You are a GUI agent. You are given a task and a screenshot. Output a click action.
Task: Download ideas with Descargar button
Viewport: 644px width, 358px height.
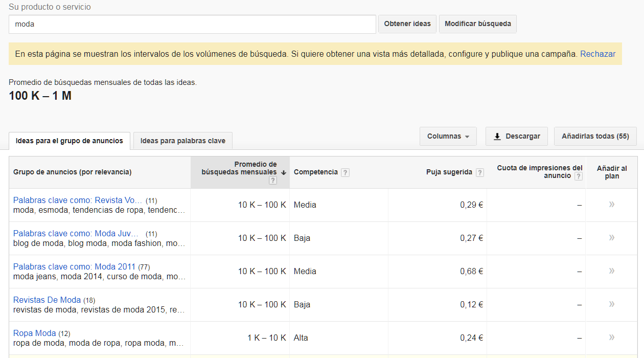pos(516,137)
